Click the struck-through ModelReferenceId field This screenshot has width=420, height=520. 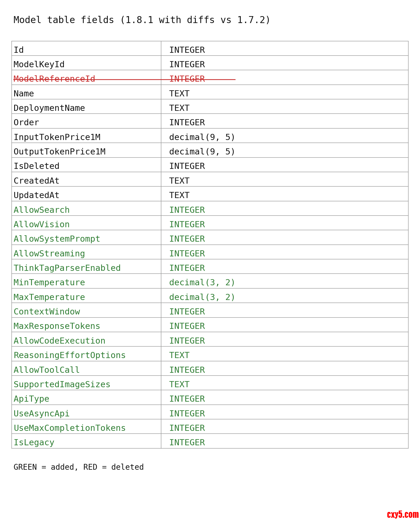(x=54, y=79)
